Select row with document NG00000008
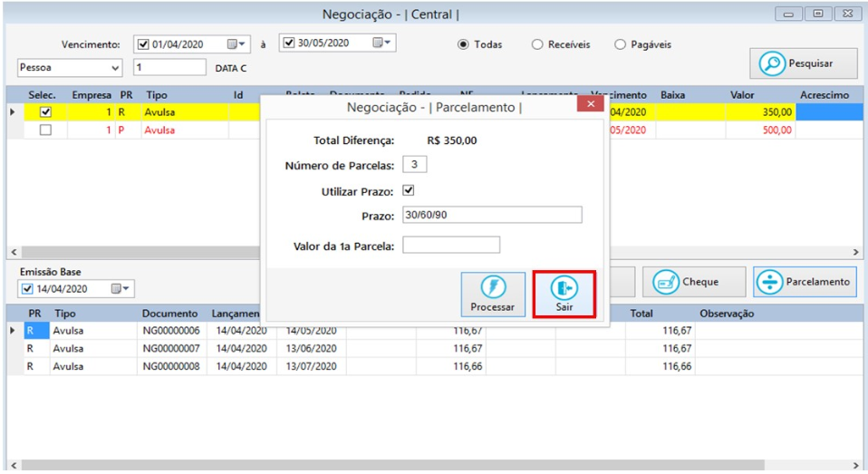The width and height of the screenshot is (868, 474). (x=171, y=366)
